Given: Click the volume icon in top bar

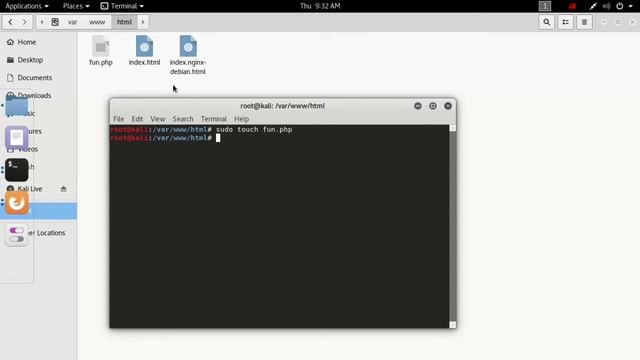Looking at the screenshot, I should point(607,6).
